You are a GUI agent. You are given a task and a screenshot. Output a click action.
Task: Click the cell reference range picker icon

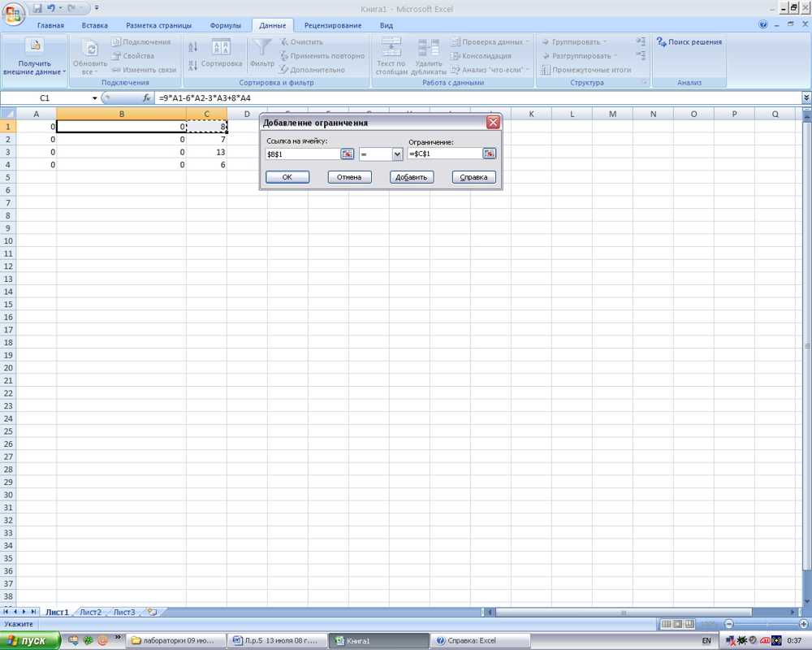click(347, 154)
